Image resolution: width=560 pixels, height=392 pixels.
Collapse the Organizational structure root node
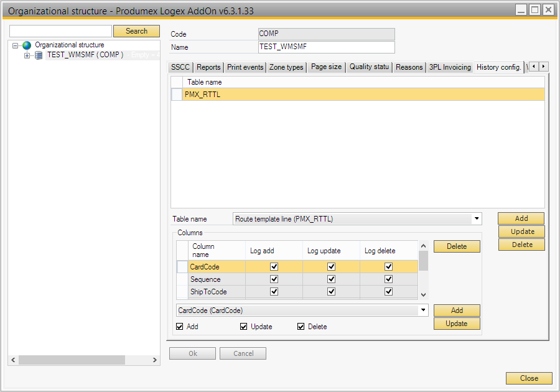tap(16, 45)
